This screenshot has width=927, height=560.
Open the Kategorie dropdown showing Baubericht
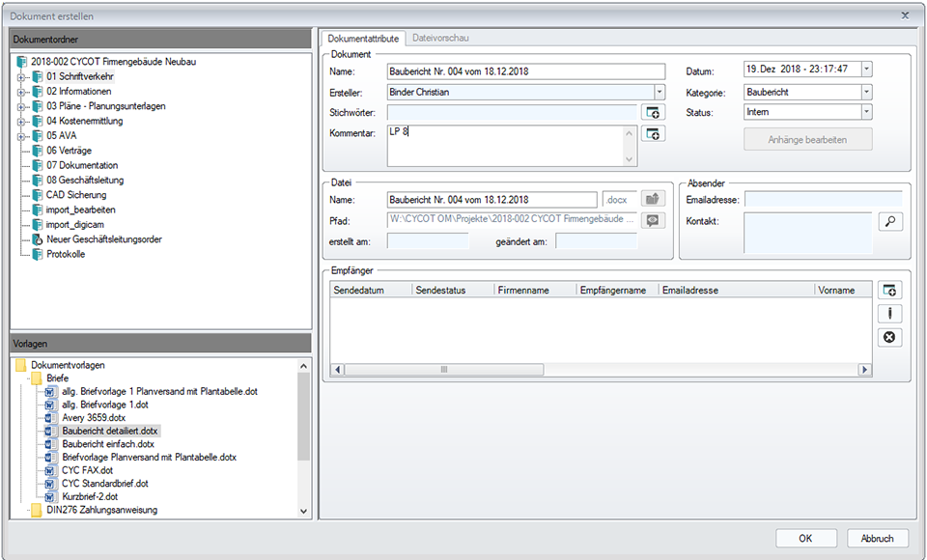point(866,92)
